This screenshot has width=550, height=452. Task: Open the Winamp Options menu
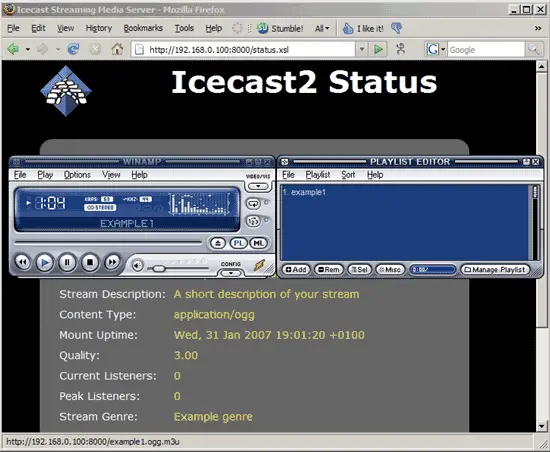(x=77, y=175)
